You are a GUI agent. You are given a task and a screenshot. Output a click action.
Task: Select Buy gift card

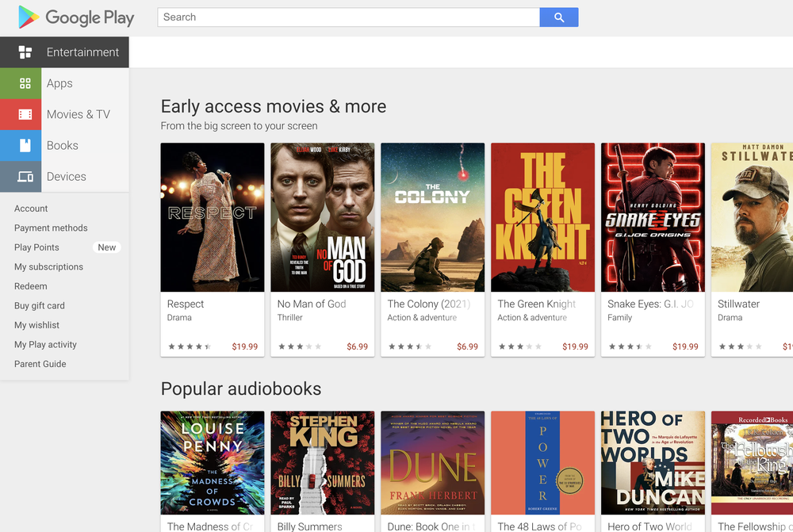click(x=40, y=305)
